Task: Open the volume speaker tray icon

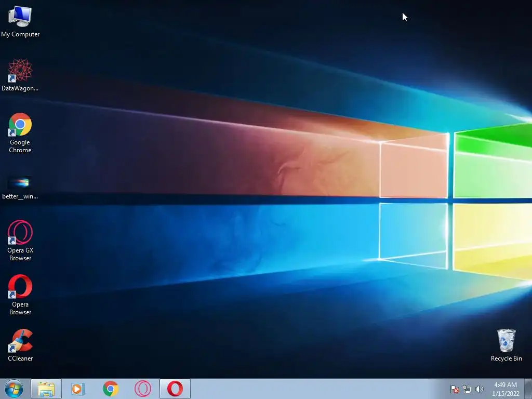Action: 480,389
